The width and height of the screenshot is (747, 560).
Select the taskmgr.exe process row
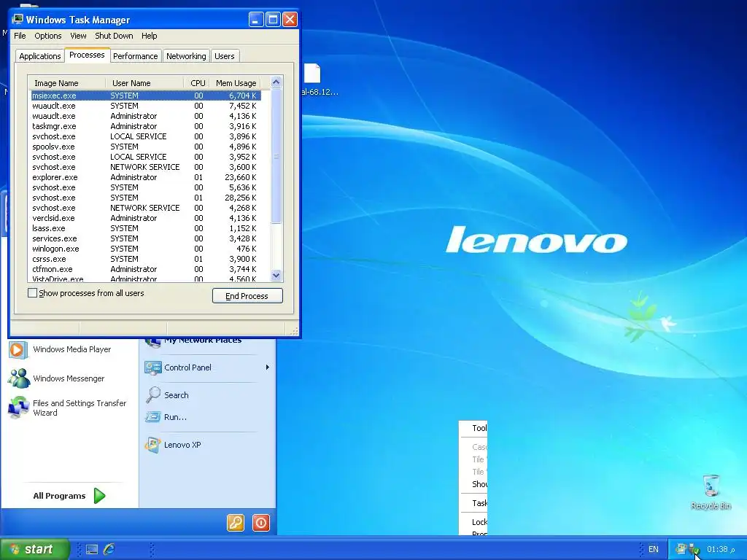coord(145,126)
